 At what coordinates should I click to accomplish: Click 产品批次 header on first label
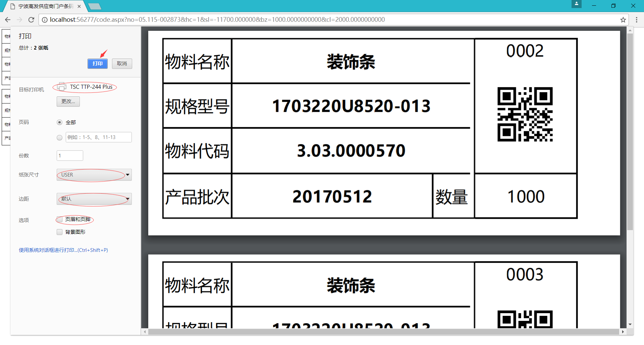[197, 197]
